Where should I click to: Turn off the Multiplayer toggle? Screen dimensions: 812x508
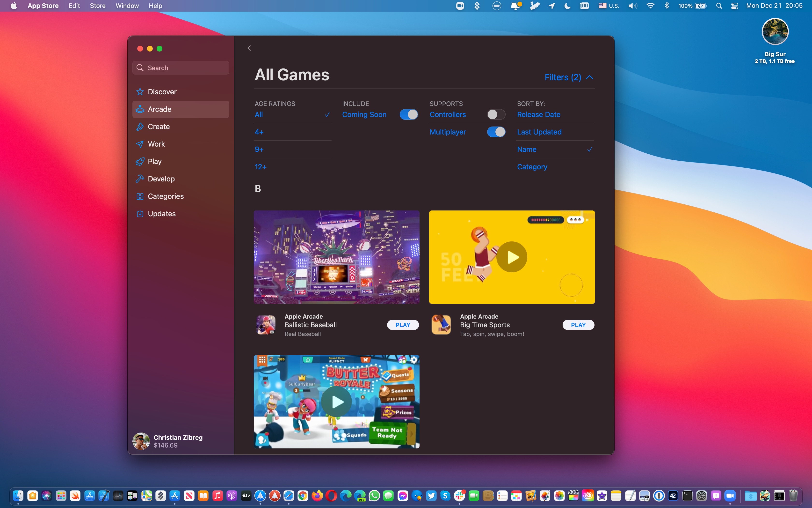(496, 132)
